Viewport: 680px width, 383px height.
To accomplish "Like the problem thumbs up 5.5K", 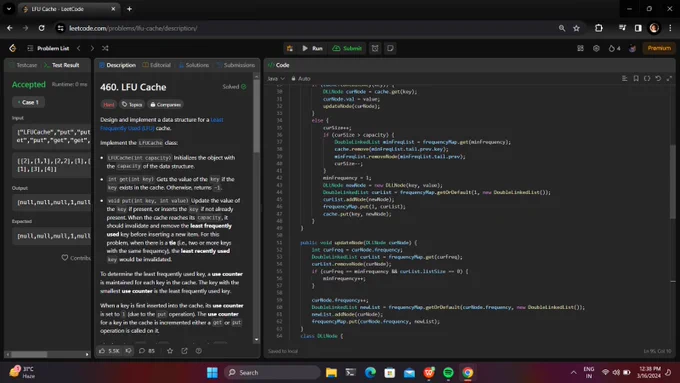I will pyautogui.click(x=109, y=350).
